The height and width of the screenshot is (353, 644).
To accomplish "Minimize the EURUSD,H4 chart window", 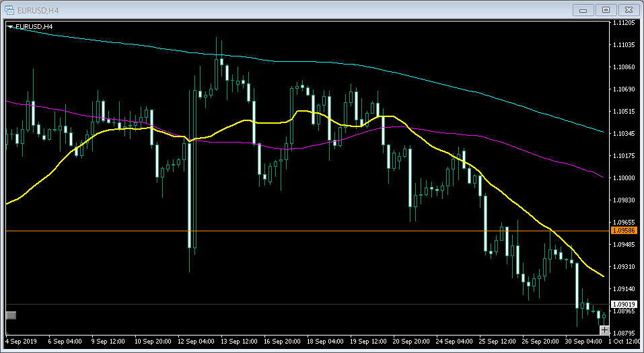I will point(583,10).
